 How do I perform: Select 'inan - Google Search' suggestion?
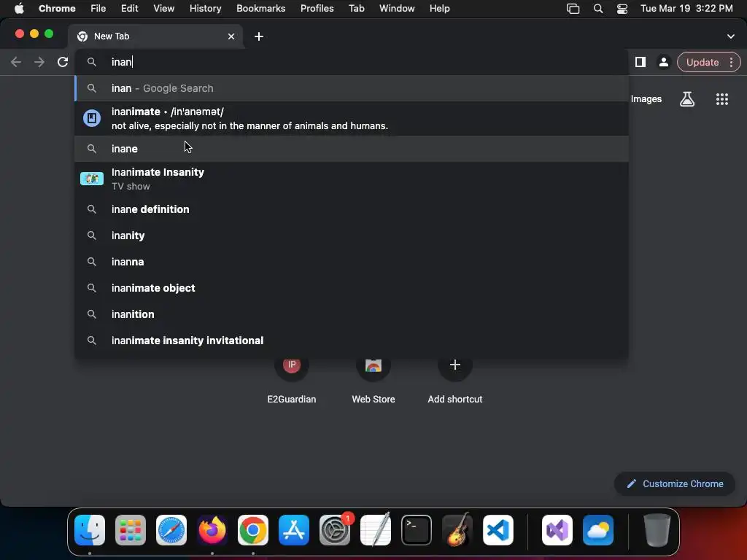[x=352, y=88]
